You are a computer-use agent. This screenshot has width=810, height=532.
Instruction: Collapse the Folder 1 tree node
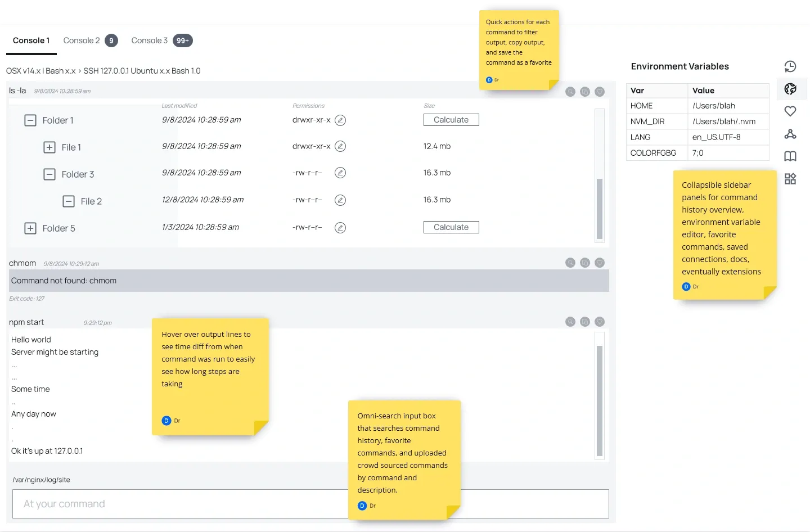click(x=30, y=120)
